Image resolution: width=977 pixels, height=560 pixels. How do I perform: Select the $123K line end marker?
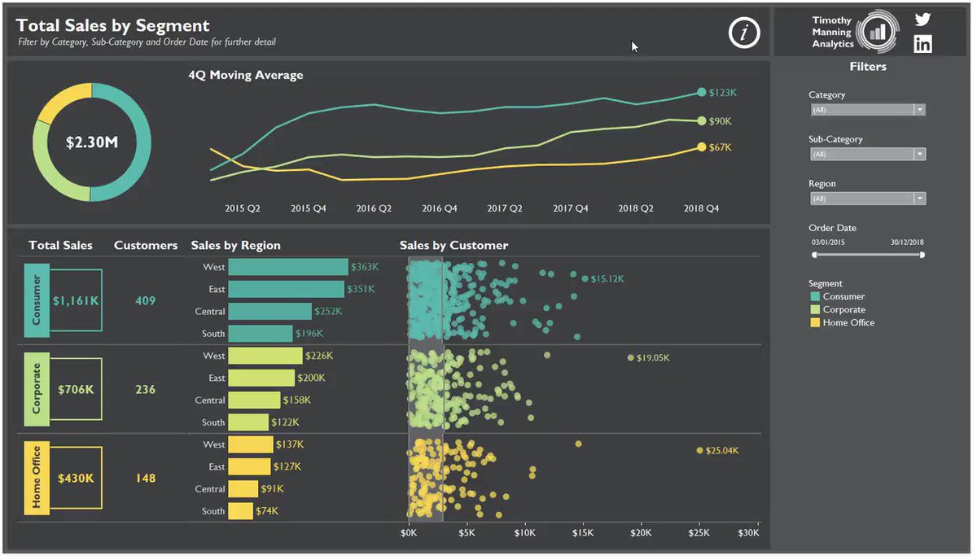(x=701, y=93)
